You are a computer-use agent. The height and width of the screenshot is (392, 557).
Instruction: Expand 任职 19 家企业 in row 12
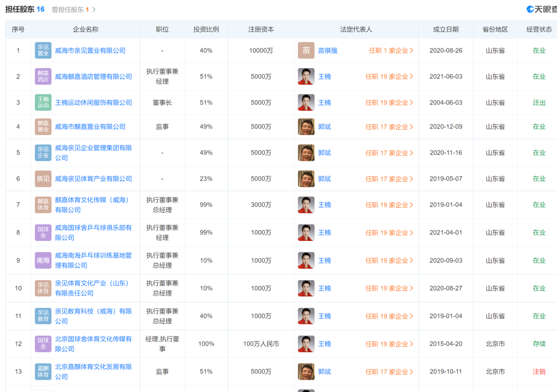click(x=389, y=344)
